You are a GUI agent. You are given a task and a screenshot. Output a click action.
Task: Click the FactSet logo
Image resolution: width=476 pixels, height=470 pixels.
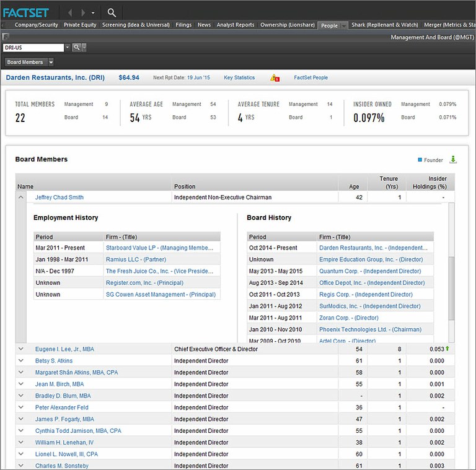point(26,13)
